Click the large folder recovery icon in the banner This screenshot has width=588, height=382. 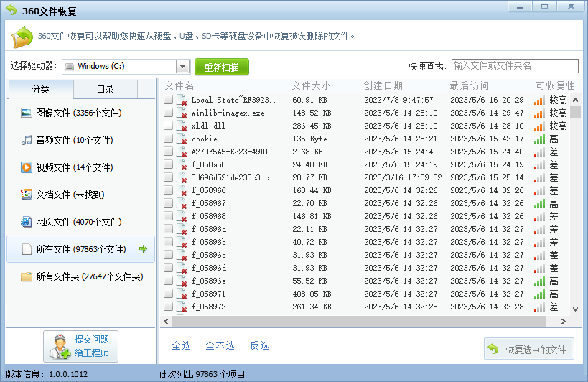(22, 37)
